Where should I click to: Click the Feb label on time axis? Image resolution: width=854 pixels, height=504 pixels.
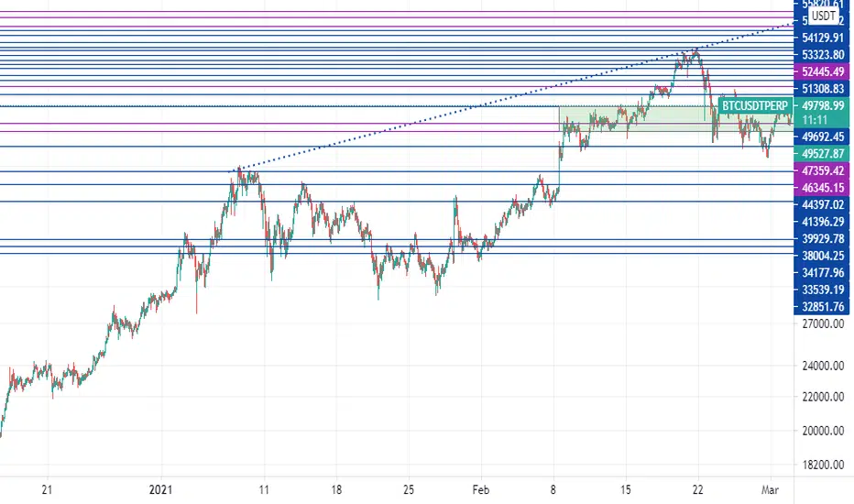tap(481, 490)
